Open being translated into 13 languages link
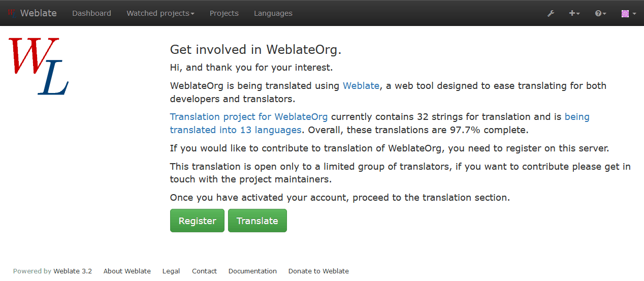This screenshot has width=644, height=281. point(380,123)
